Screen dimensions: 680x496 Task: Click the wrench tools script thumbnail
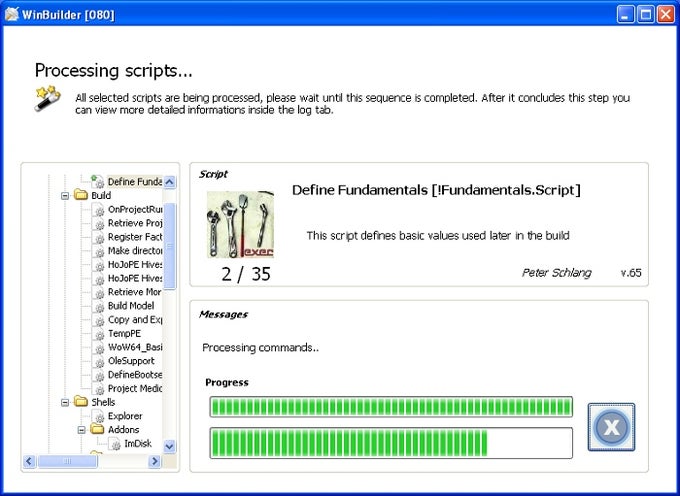(x=240, y=224)
